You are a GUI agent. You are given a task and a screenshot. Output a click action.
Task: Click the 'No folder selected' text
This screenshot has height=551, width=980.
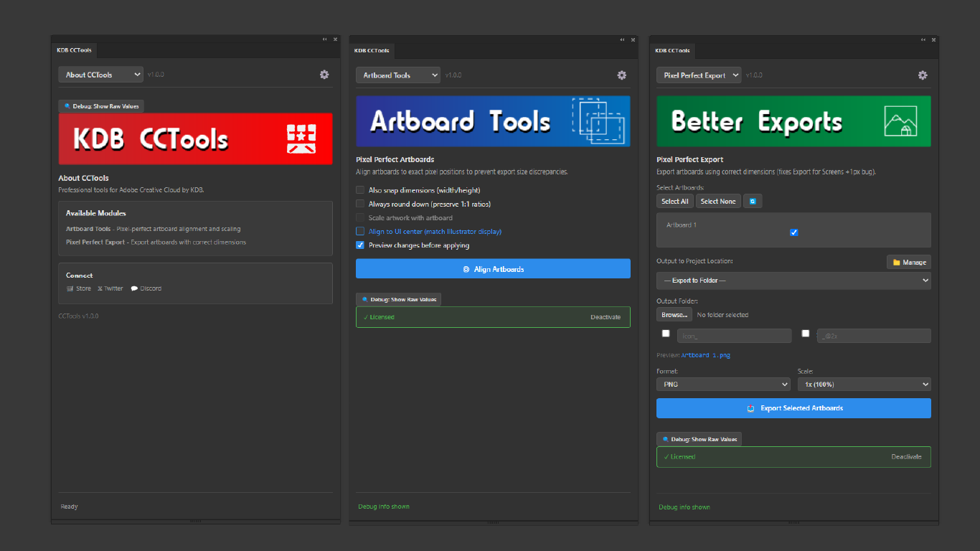pos(722,315)
